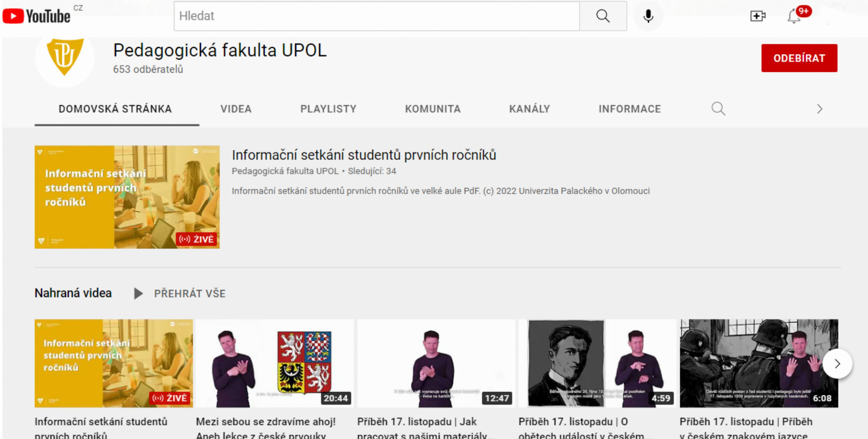
Task: Open the KOMUNITA tab
Action: (433, 109)
